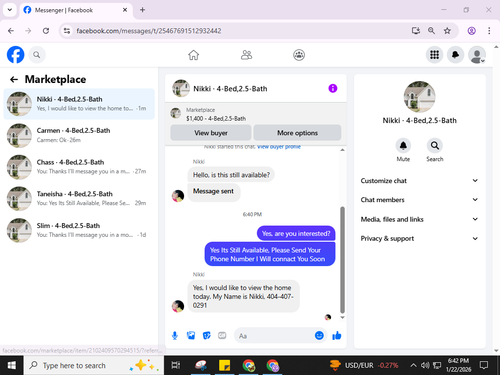Open Task View on the taskbar
This screenshot has height=375, width=500.
point(176,365)
